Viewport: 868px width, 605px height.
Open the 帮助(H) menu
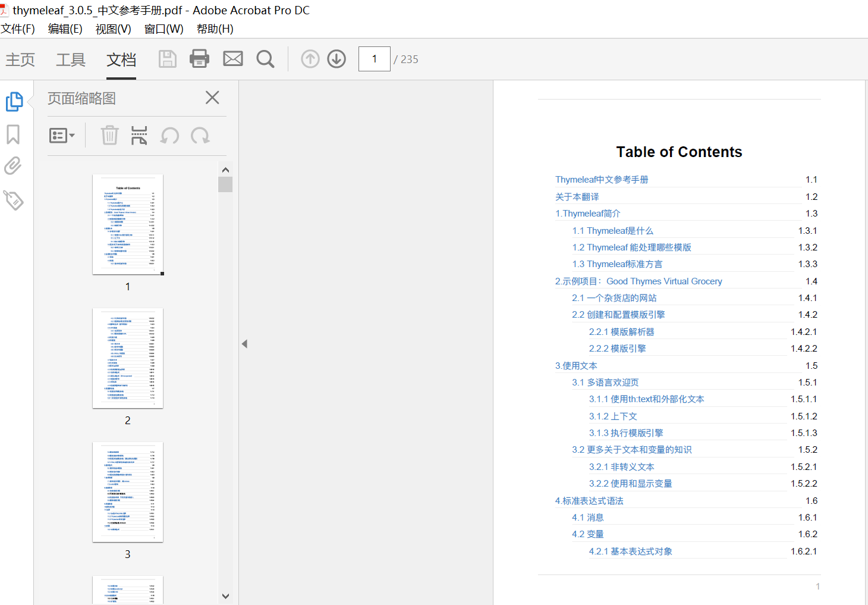pyautogui.click(x=215, y=29)
